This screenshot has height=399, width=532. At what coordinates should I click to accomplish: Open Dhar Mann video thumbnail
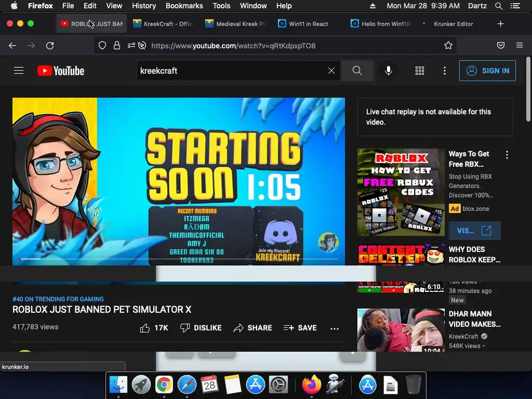click(x=401, y=330)
